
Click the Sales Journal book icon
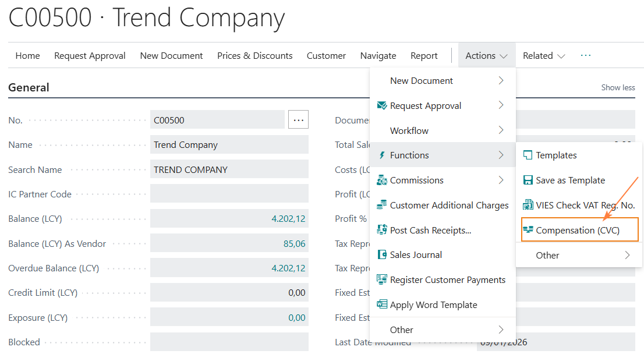pos(382,255)
